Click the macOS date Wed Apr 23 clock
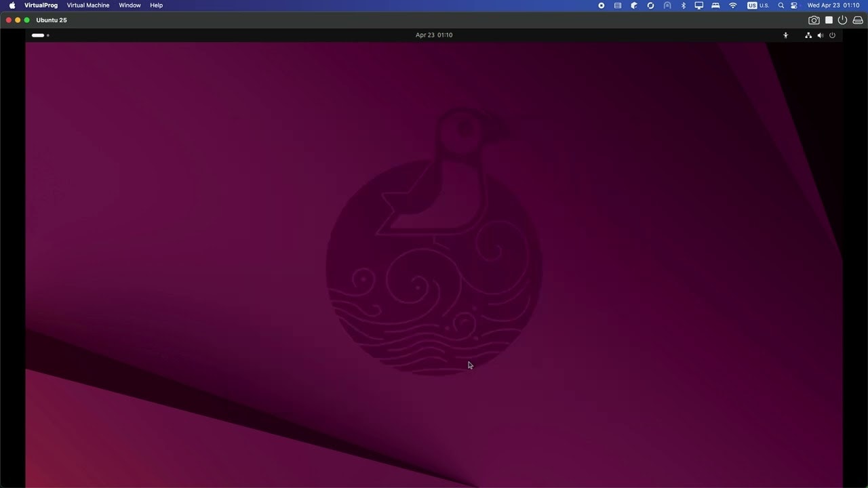 833,5
